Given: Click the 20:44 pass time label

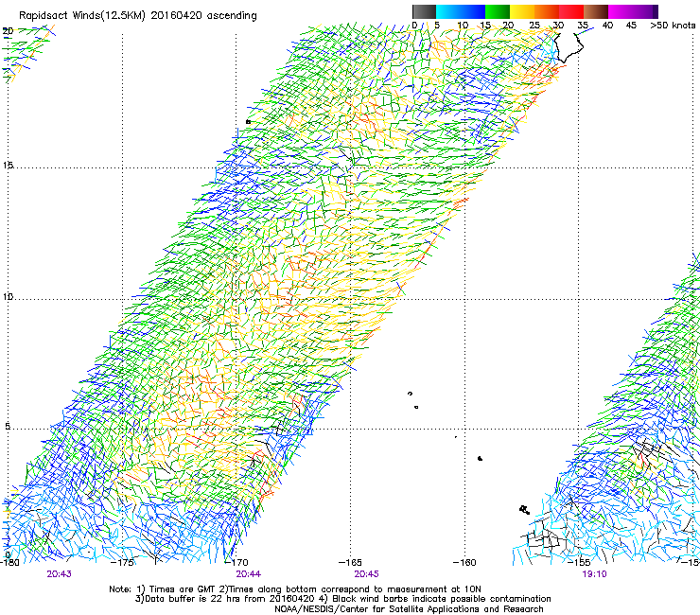Looking at the screenshot, I should pyautogui.click(x=249, y=574).
